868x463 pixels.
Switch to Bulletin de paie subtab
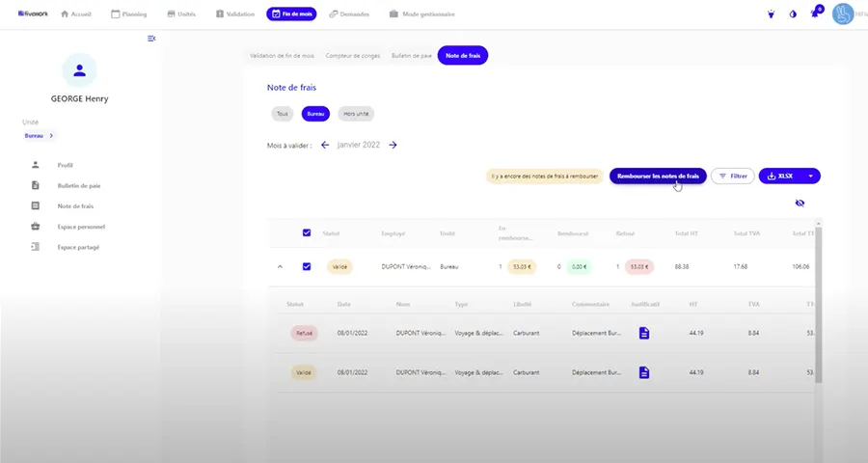[411, 55]
